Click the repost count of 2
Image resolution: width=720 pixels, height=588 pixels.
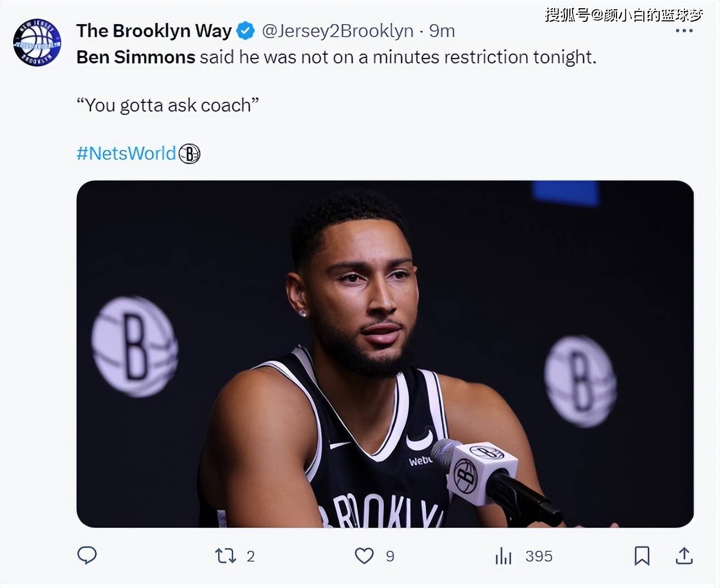point(250,557)
